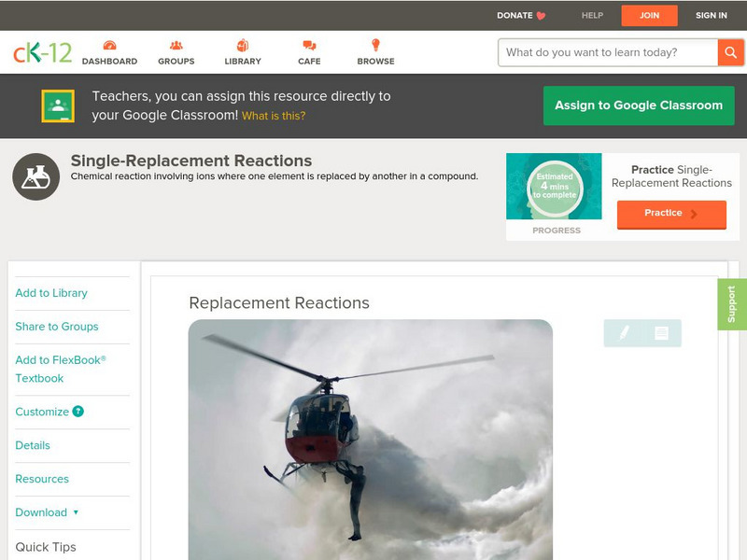Viewport: 747px width, 560px height.
Task: Open the CK-12 home logo
Action: 42,52
